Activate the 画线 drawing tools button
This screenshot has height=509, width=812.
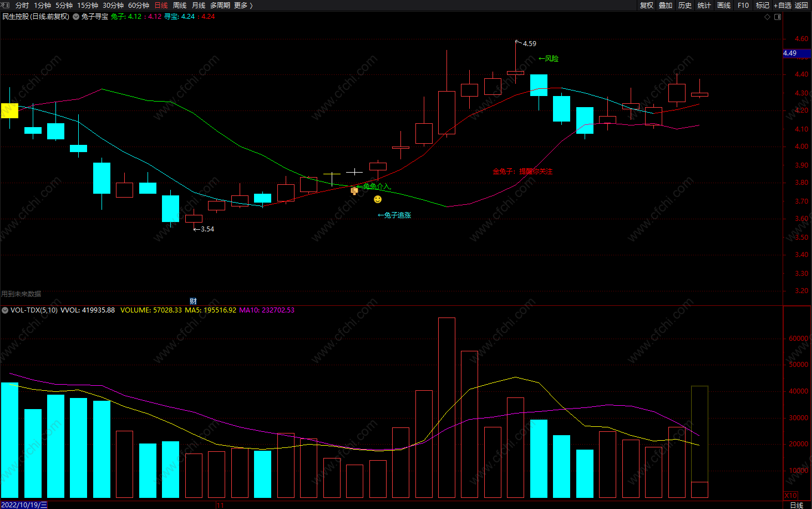(724, 5)
